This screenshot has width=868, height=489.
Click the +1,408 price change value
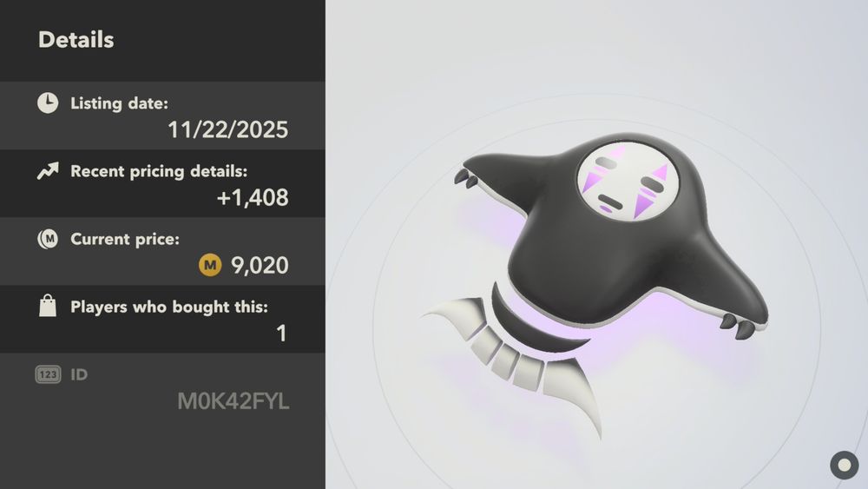coord(253,198)
